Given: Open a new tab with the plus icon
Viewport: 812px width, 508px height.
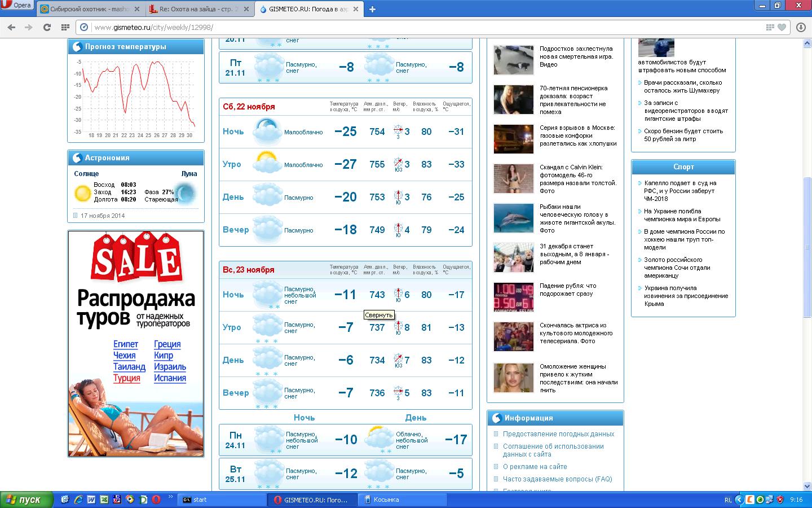Looking at the screenshot, I should [x=372, y=9].
